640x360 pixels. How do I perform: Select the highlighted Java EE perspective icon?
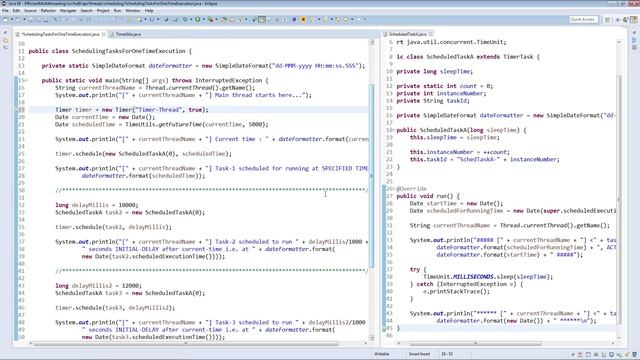[x=634, y=20]
